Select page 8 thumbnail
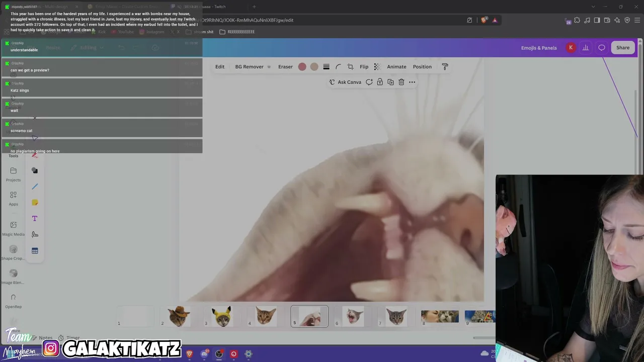Viewport: 644px width, 362px height. click(440, 316)
